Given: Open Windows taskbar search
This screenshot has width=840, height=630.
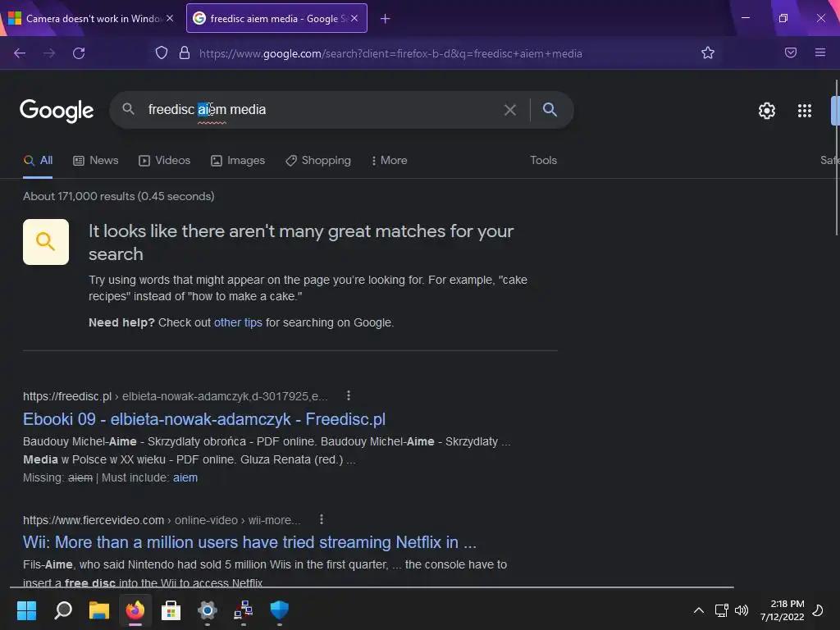Looking at the screenshot, I should click(63, 610).
